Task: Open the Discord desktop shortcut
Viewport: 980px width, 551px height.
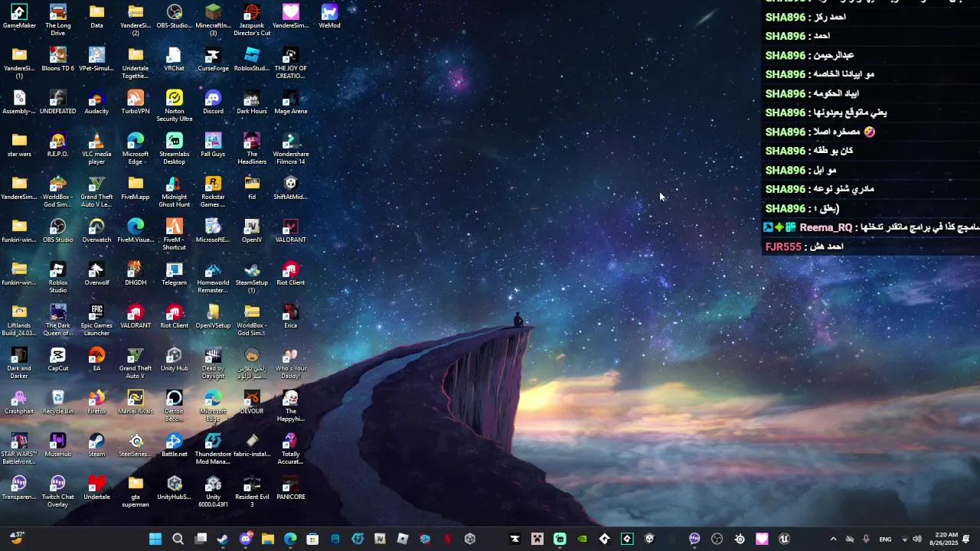Action: point(213,102)
